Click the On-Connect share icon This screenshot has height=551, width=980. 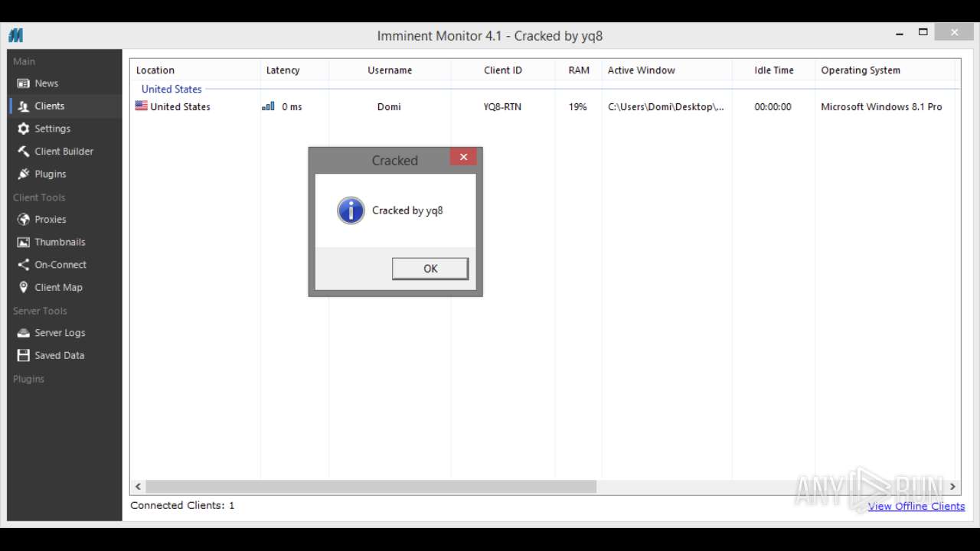(23, 265)
